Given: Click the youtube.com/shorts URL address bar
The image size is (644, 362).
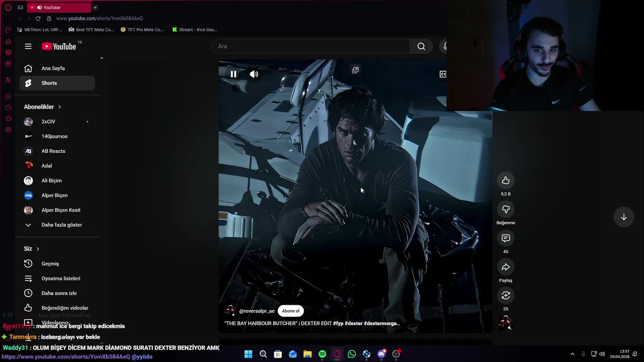Looking at the screenshot, I should point(100,19).
